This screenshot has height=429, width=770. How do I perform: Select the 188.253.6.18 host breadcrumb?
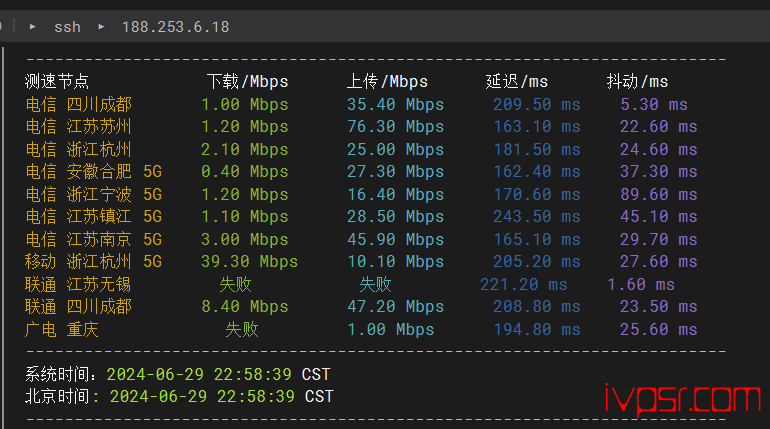175,27
